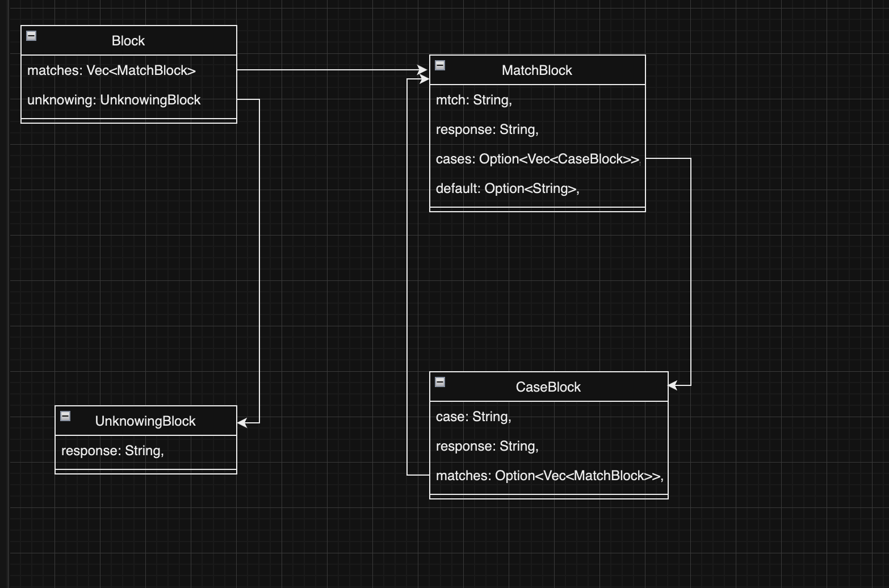Select 'case: String,' field row

[x=549, y=417]
